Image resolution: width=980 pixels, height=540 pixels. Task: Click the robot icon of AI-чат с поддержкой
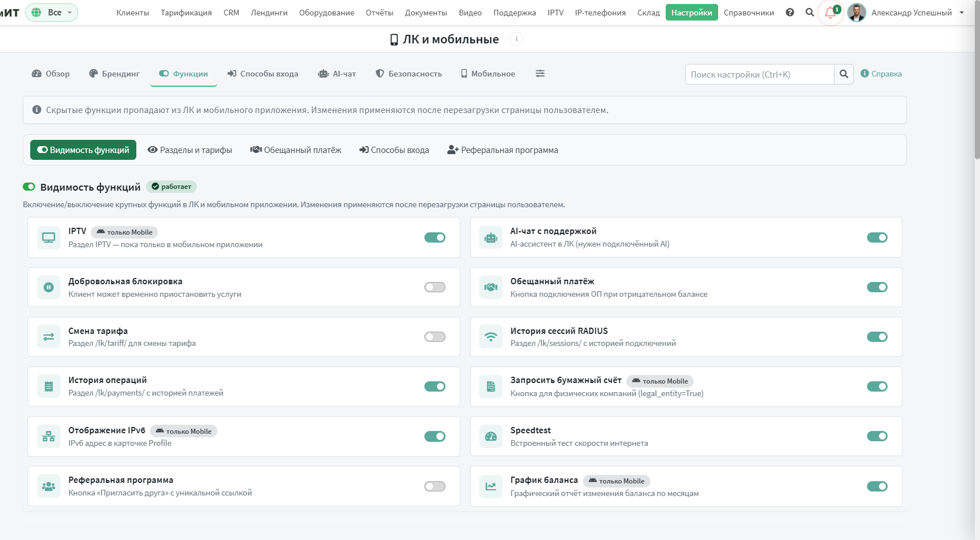(491, 237)
